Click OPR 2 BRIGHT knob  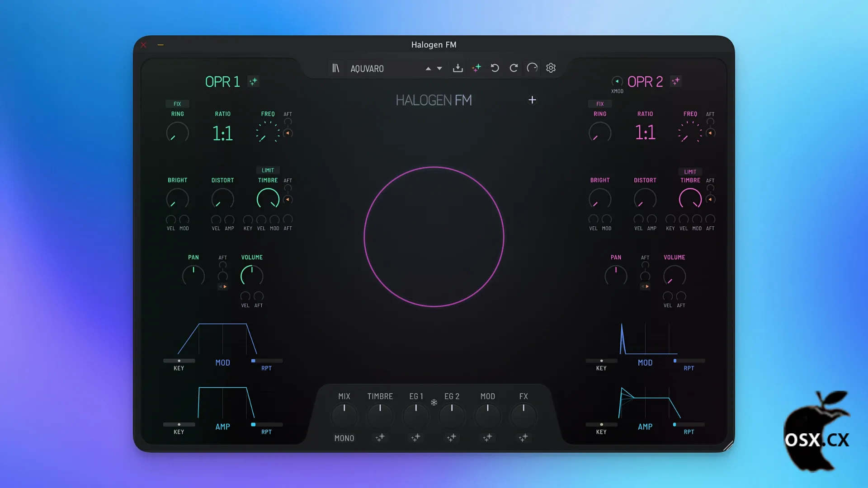click(x=600, y=199)
